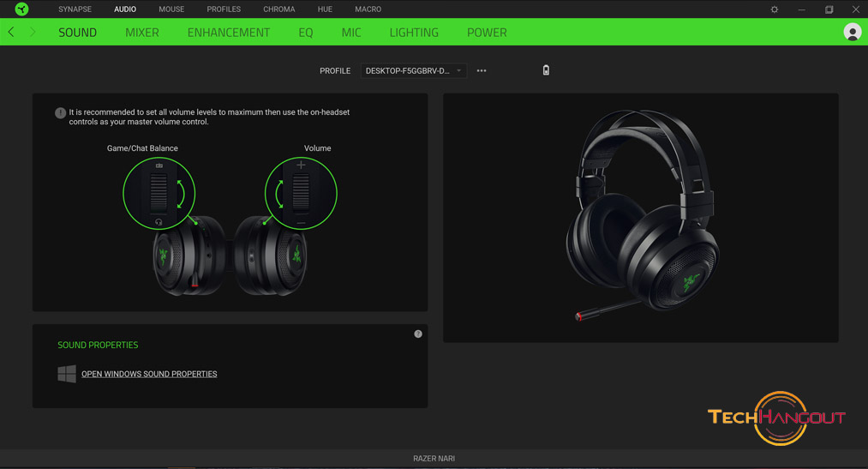868x469 pixels.
Task: Click the Game/Chat Balance label
Action: [x=142, y=148]
